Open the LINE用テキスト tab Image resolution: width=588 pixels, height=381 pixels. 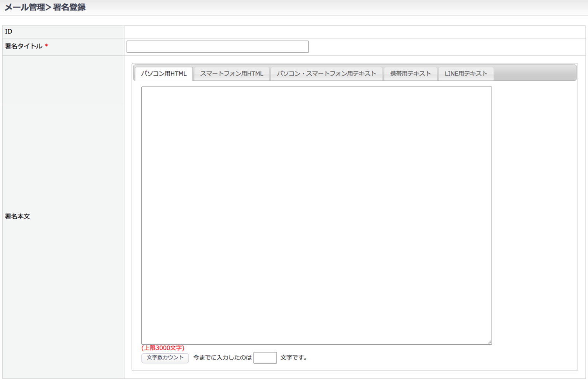point(466,74)
